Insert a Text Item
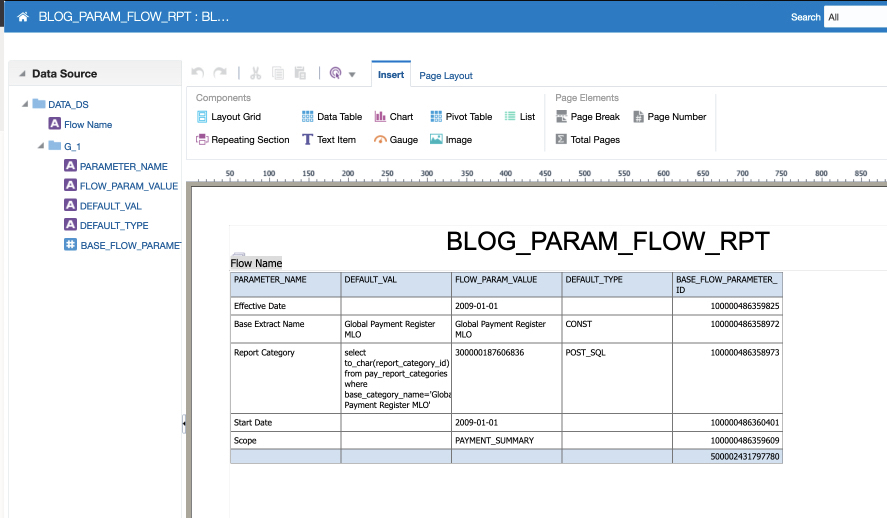Image resolution: width=887 pixels, height=518 pixels. coord(329,140)
